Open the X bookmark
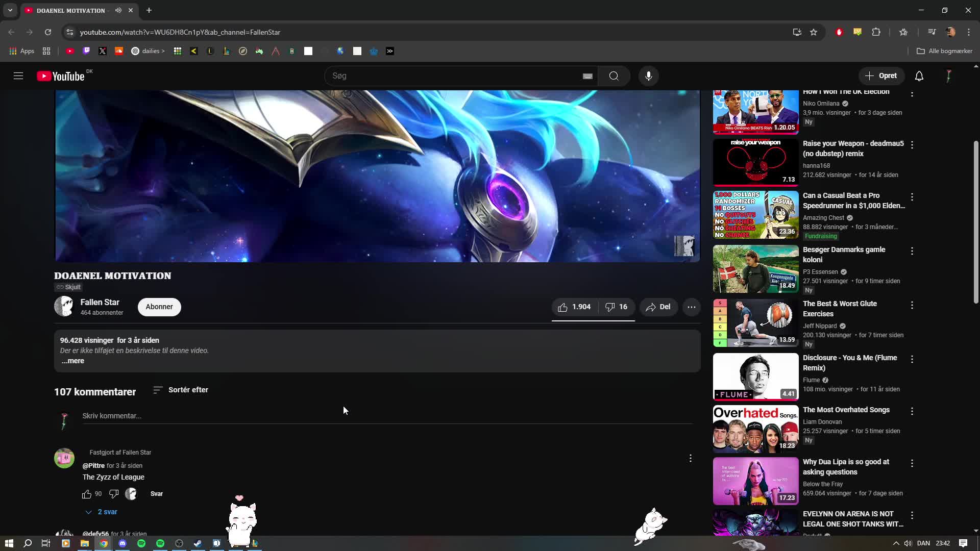The image size is (980, 551). (x=103, y=51)
